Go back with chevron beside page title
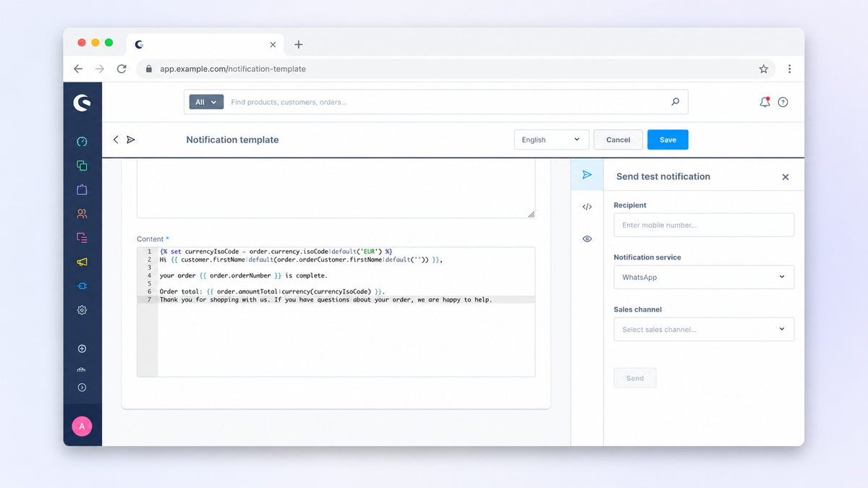The height and width of the screenshot is (488, 868). click(x=116, y=140)
